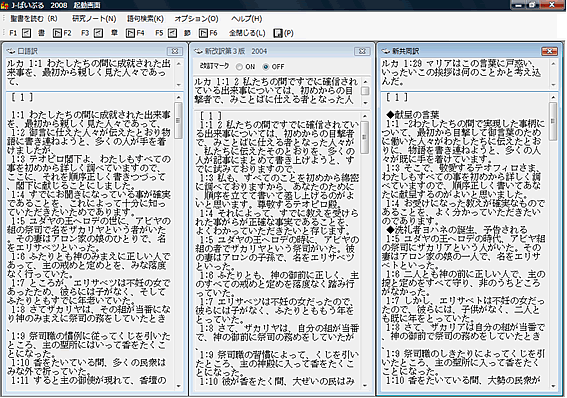Go to next verse with F6 arrow icon
The height and width of the screenshot is (398, 567).
[x=203, y=33]
